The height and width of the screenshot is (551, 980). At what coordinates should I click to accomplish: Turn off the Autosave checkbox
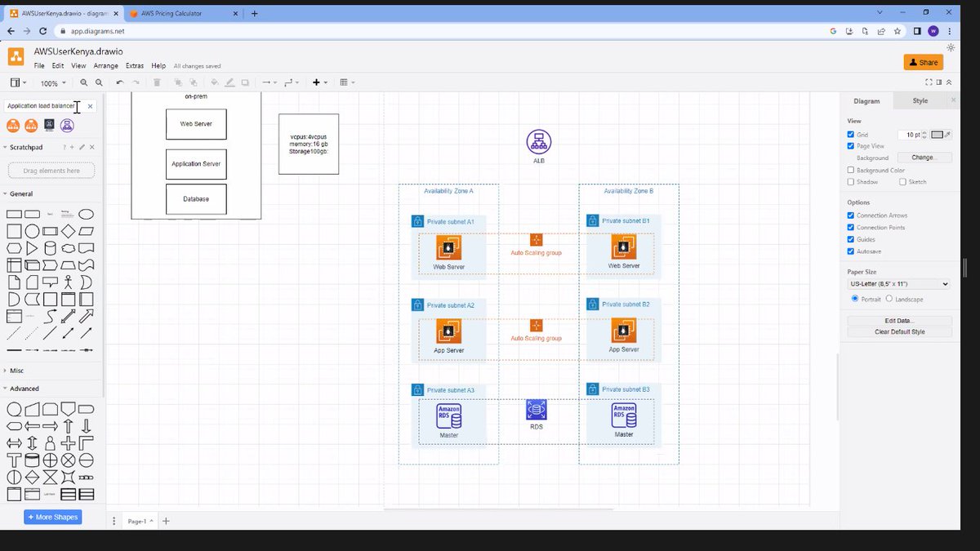pyautogui.click(x=850, y=251)
